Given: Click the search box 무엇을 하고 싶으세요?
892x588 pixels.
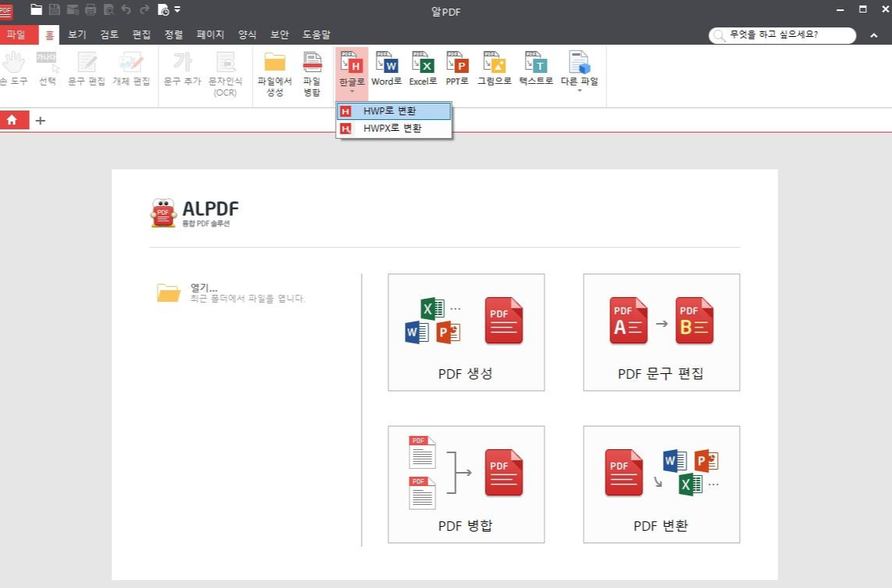Looking at the screenshot, I should click(x=782, y=35).
